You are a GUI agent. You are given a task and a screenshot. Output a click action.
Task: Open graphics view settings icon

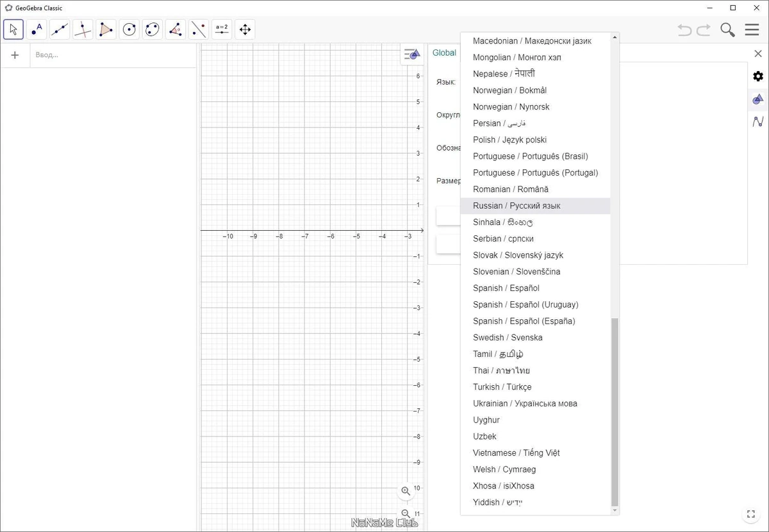[x=758, y=99]
